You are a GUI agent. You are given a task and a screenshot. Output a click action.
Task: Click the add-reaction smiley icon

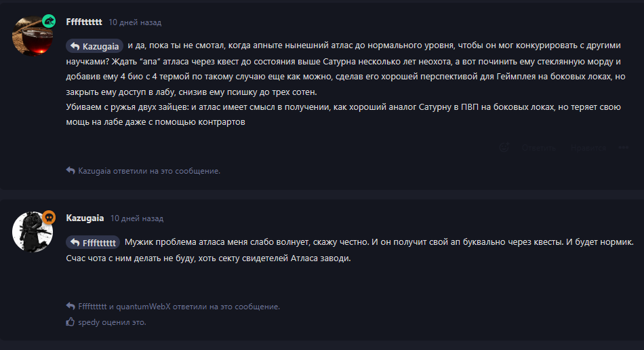[504, 147]
